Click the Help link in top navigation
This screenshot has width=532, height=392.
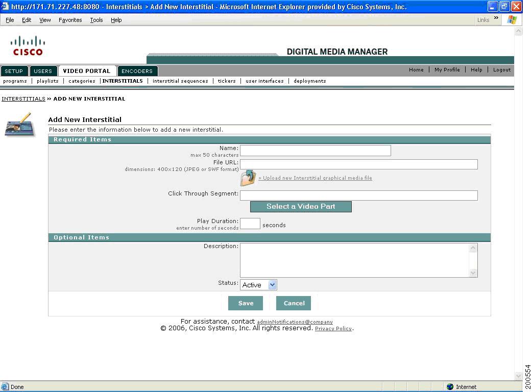point(476,69)
